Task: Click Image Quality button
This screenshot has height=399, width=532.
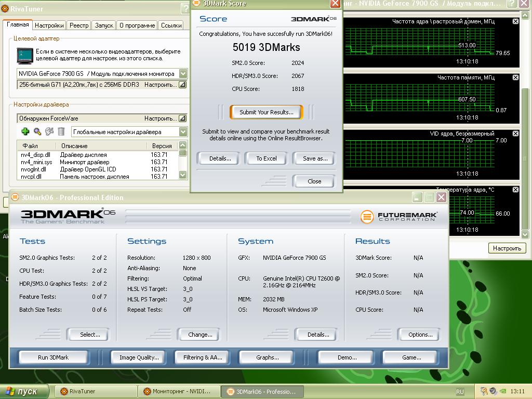Action: 139,357
